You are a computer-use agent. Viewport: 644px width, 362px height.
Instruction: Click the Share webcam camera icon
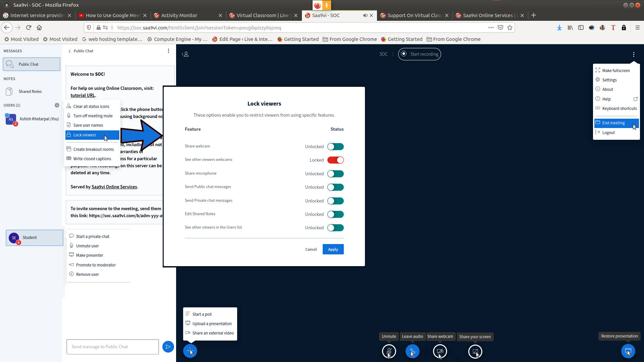coord(440,351)
